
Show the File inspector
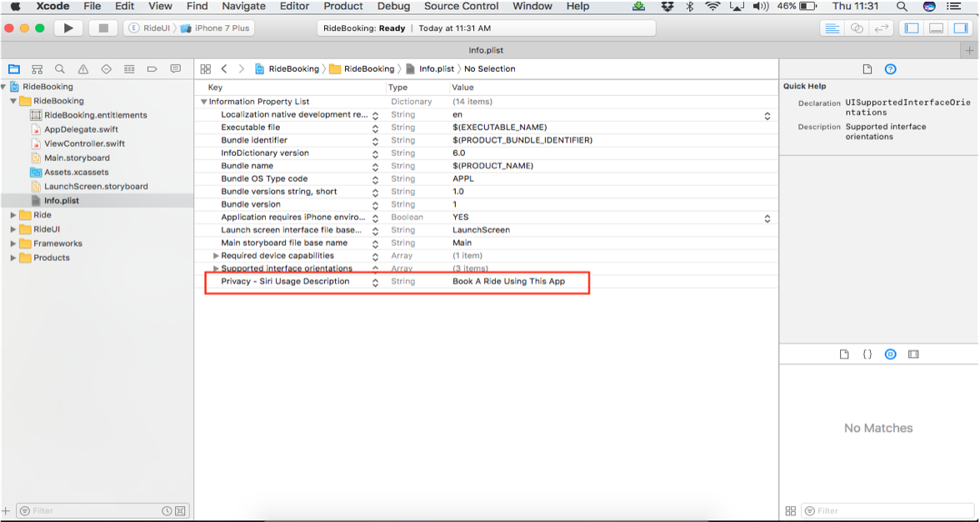tap(867, 69)
